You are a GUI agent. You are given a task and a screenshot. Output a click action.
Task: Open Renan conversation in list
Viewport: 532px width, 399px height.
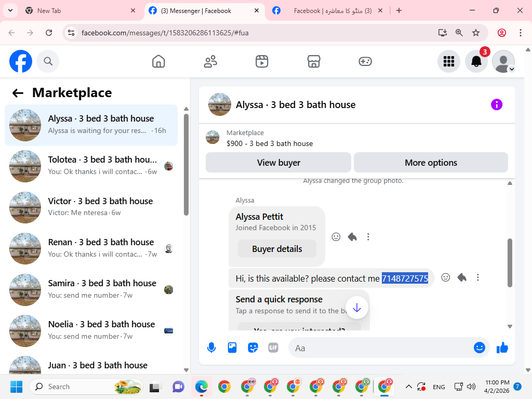[x=91, y=248]
